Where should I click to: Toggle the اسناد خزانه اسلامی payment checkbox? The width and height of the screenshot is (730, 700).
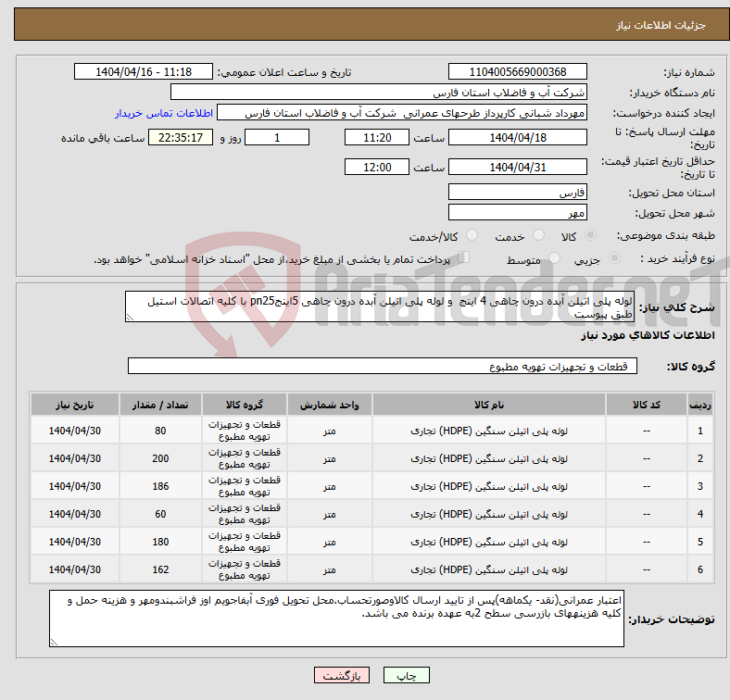tap(464, 257)
